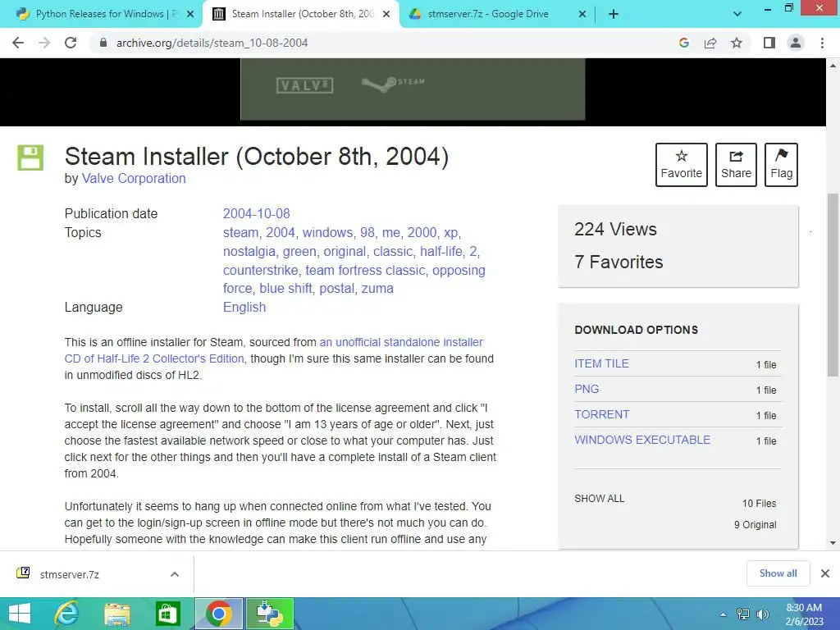Screen dimensions: 840x630
Task: Open volume speaker tray icon
Action: click(762, 614)
